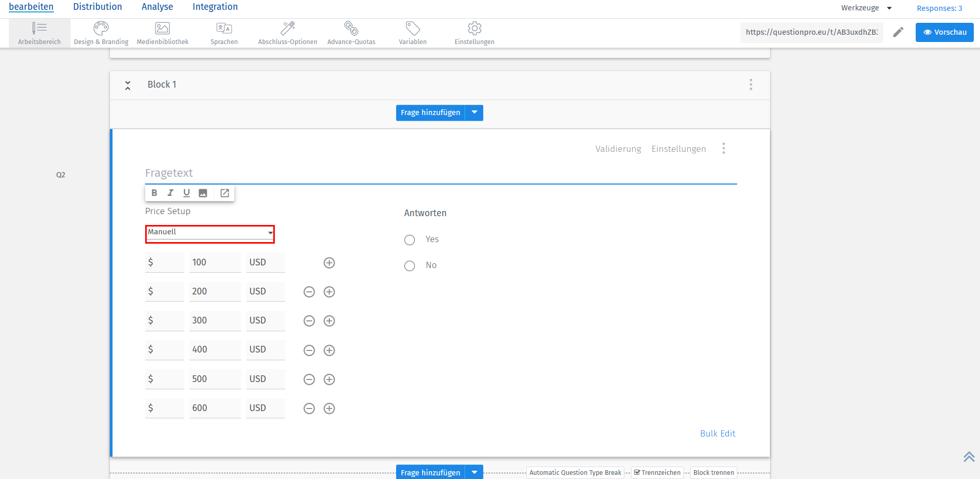
Task: Click bottom Frage hinzufügen button
Action: coord(430,472)
